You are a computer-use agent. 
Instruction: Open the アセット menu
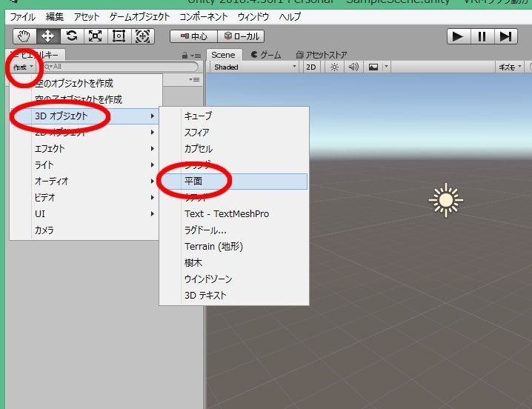[x=87, y=16]
